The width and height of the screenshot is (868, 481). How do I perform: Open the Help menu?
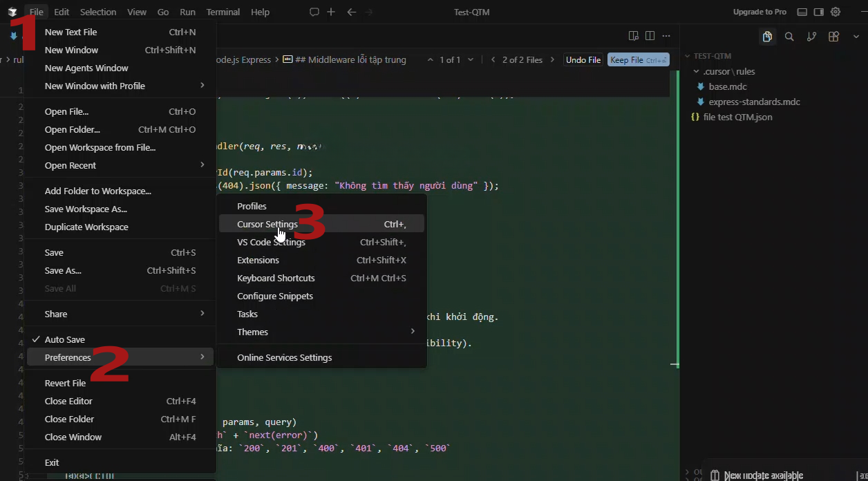[261, 12]
